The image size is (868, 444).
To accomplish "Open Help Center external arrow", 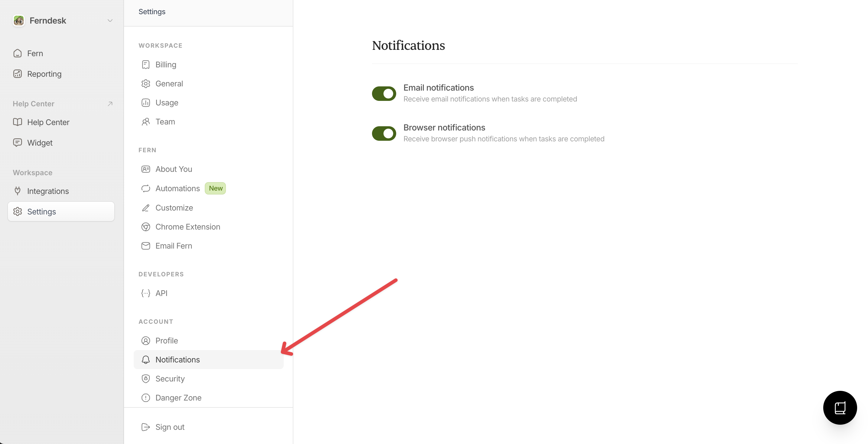I will [110, 104].
